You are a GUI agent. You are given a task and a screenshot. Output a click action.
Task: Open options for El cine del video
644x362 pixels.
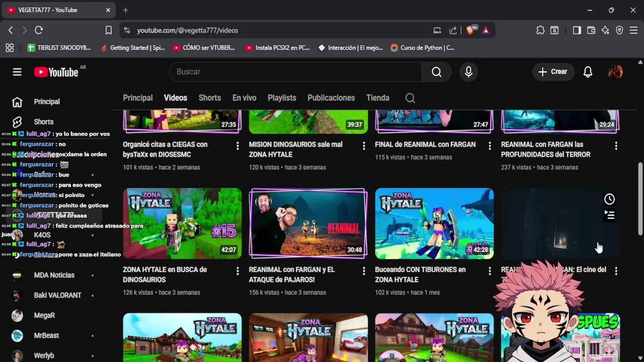[x=616, y=271]
